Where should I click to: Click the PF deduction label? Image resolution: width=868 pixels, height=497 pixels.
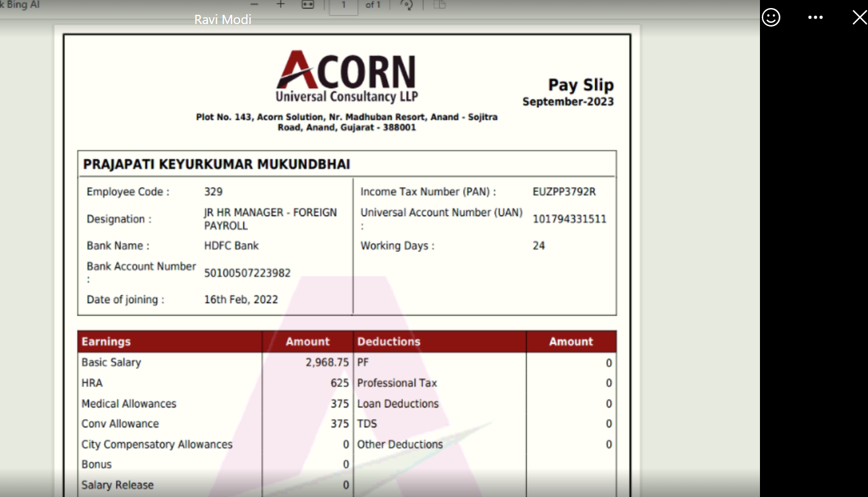coord(363,362)
